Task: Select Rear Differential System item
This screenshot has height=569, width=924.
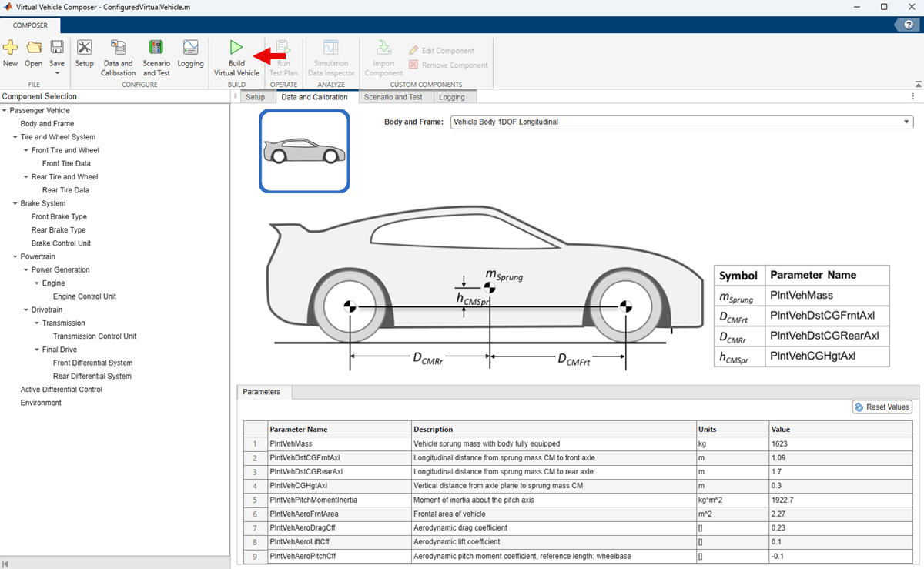Action: click(x=92, y=376)
